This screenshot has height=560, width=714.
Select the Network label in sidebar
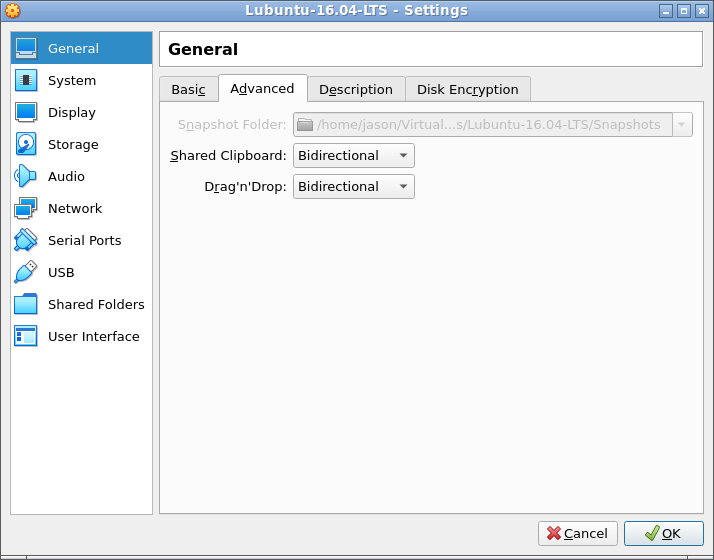tap(75, 208)
